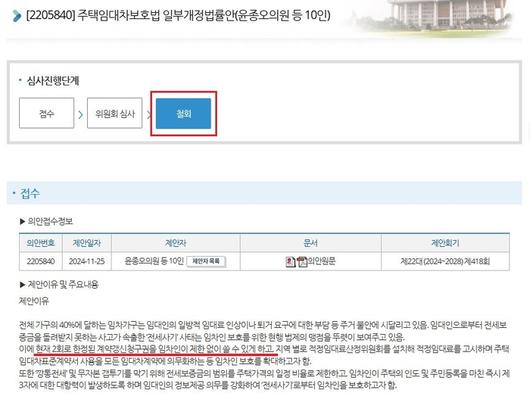This screenshot has height=412, width=530.
Task: Click the 의안번호 column header
Action: tap(41, 243)
